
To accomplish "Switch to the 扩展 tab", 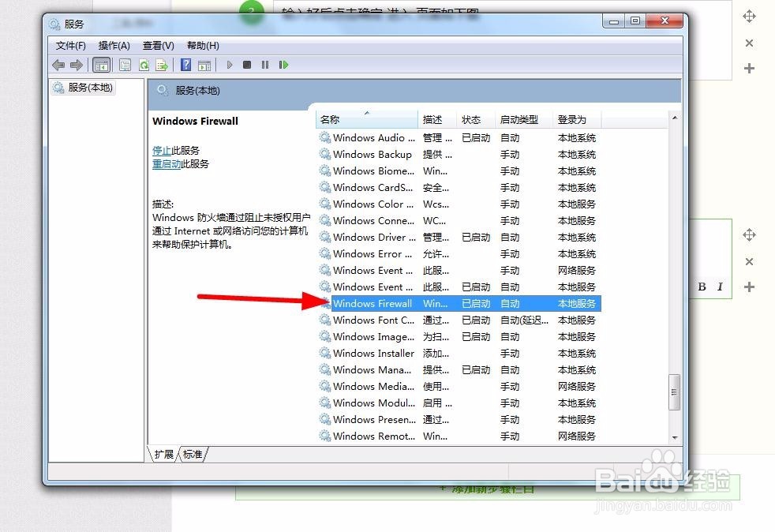I will 163,454.
